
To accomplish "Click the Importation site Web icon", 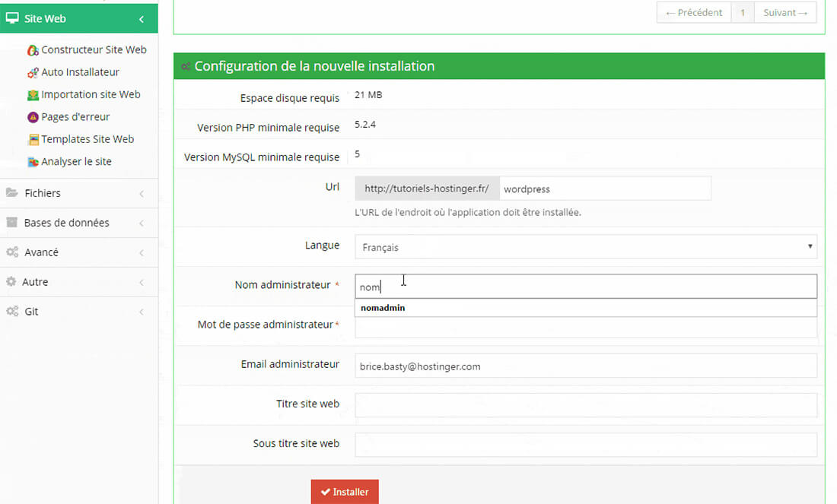I will click(x=33, y=95).
